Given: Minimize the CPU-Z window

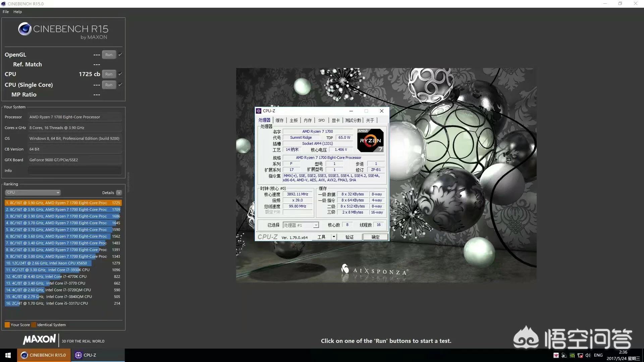Looking at the screenshot, I should 351,111.
